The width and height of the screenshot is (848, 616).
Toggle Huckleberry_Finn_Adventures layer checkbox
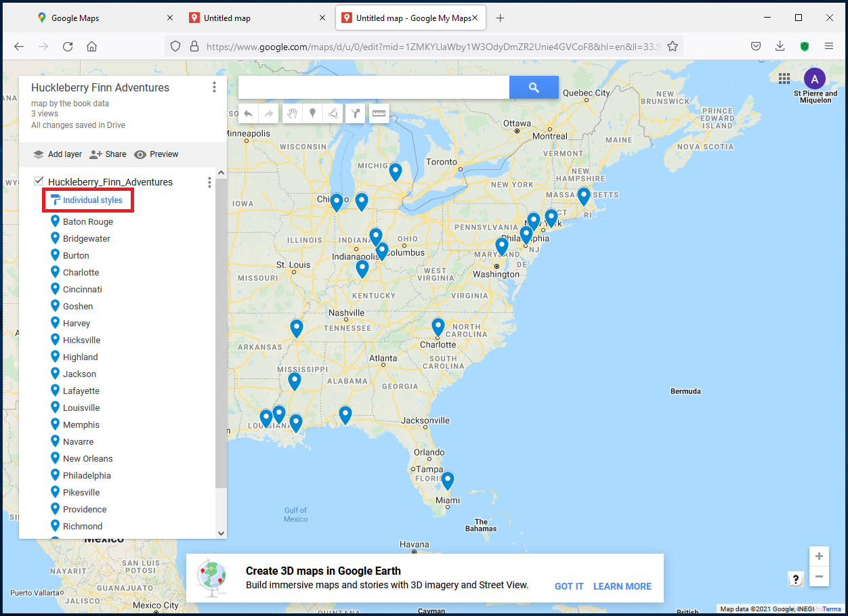pyautogui.click(x=39, y=181)
